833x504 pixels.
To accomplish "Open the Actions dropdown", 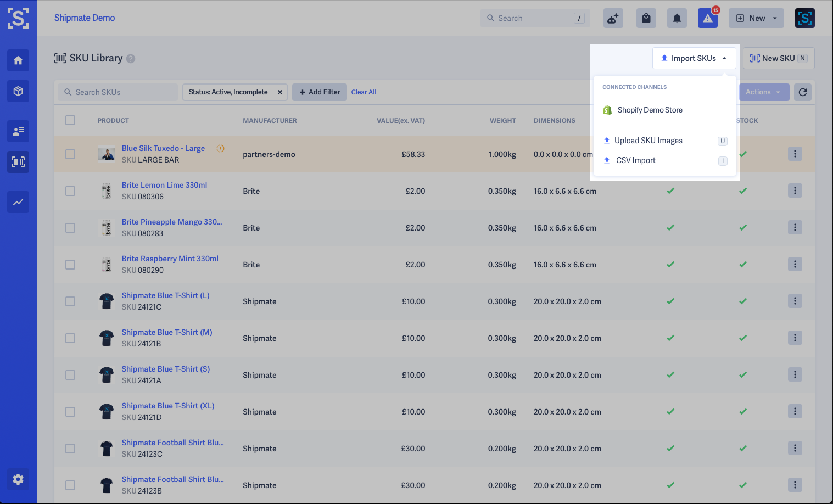I will click(764, 92).
